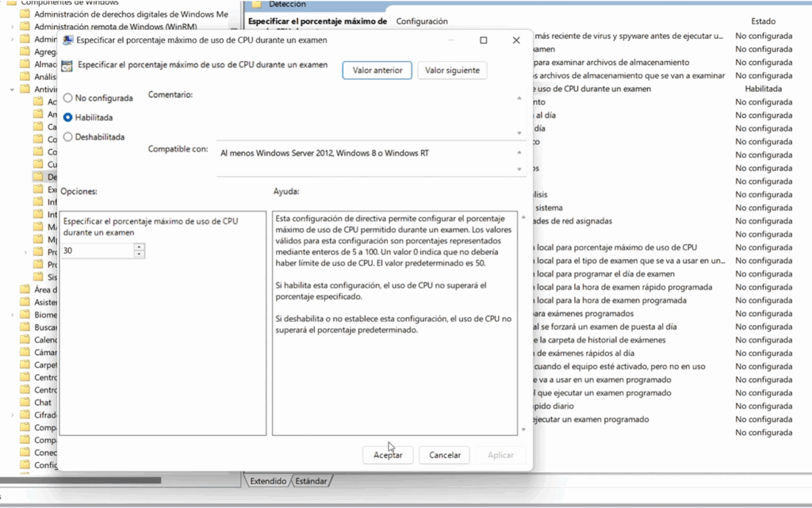The width and height of the screenshot is (812, 508).
Task: Click the 'Configuración' column header
Action: point(422,21)
